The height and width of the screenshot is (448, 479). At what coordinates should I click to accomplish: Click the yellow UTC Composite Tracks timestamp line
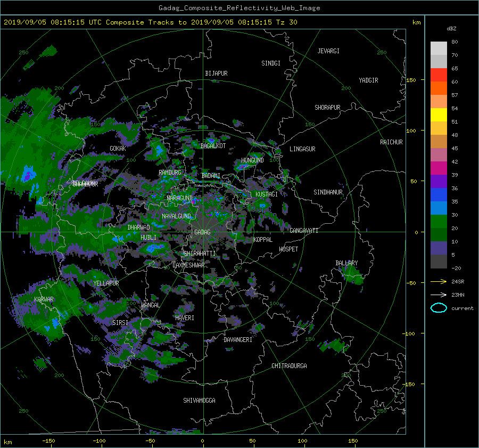[x=150, y=22]
